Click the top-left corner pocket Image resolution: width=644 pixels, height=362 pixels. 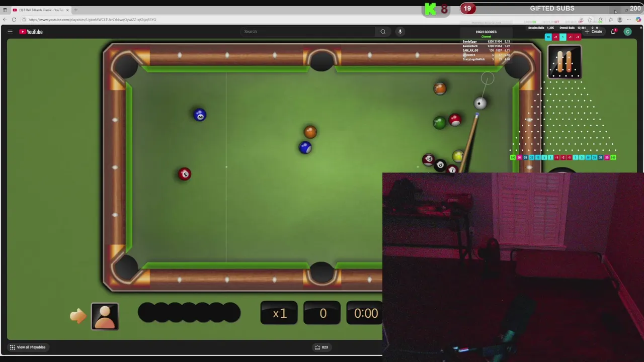125,65
